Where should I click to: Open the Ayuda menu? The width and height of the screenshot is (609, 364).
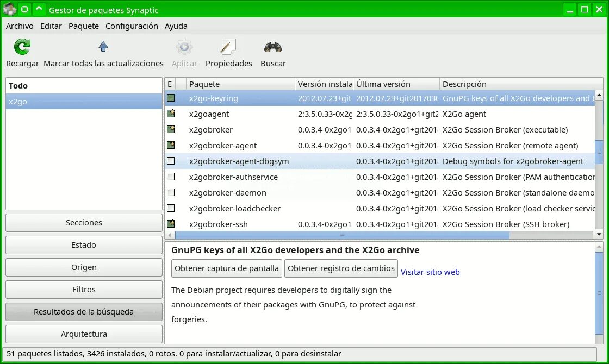[176, 26]
